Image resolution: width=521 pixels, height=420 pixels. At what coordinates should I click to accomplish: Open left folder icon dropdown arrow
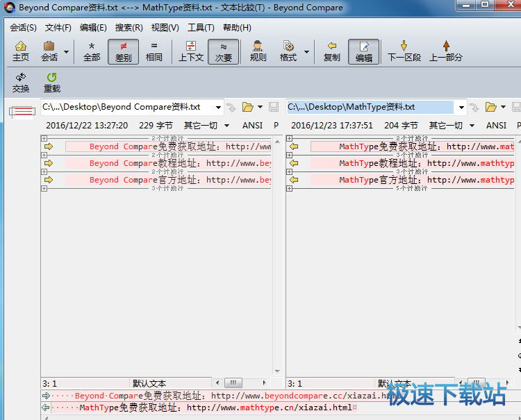click(x=260, y=107)
